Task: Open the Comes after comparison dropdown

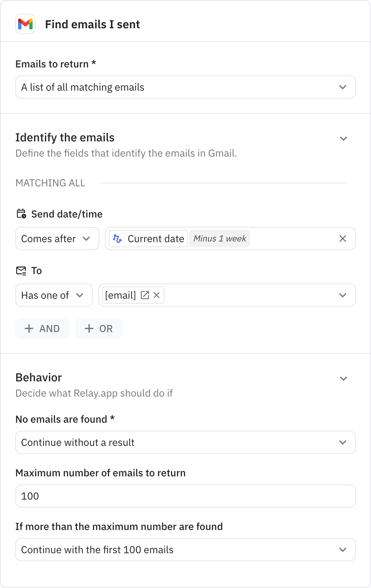Action: (57, 239)
